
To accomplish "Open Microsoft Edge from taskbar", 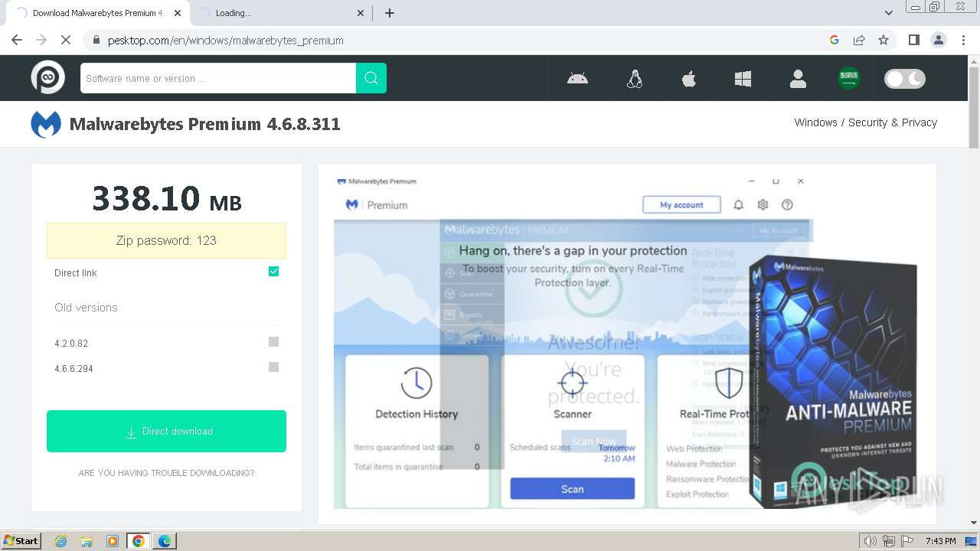I will (x=164, y=541).
